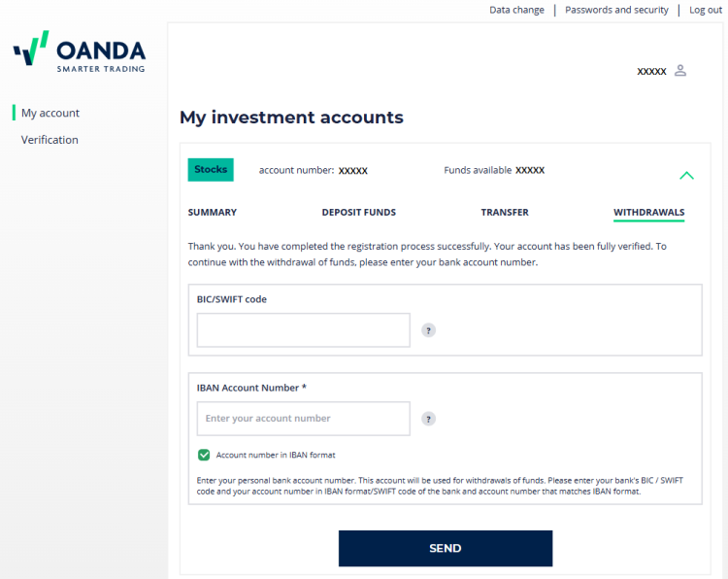
Task: Open Passwords and security link
Action: (x=616, y=10)
